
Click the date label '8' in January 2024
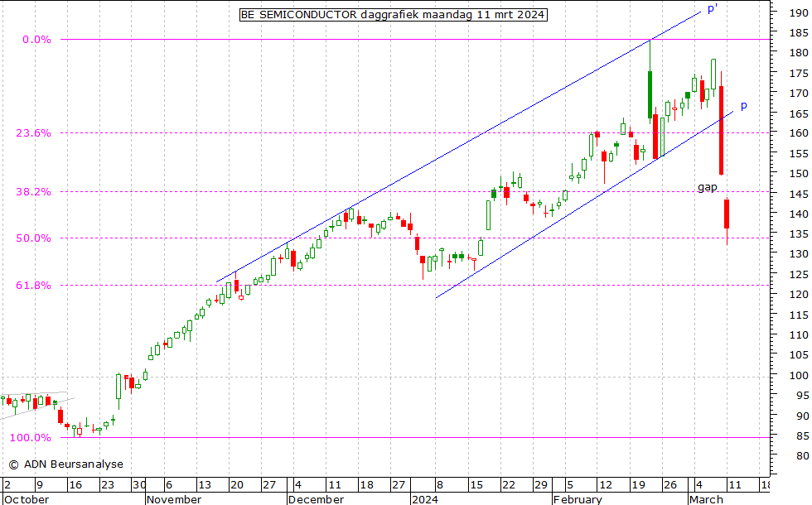tap(440, 485)
